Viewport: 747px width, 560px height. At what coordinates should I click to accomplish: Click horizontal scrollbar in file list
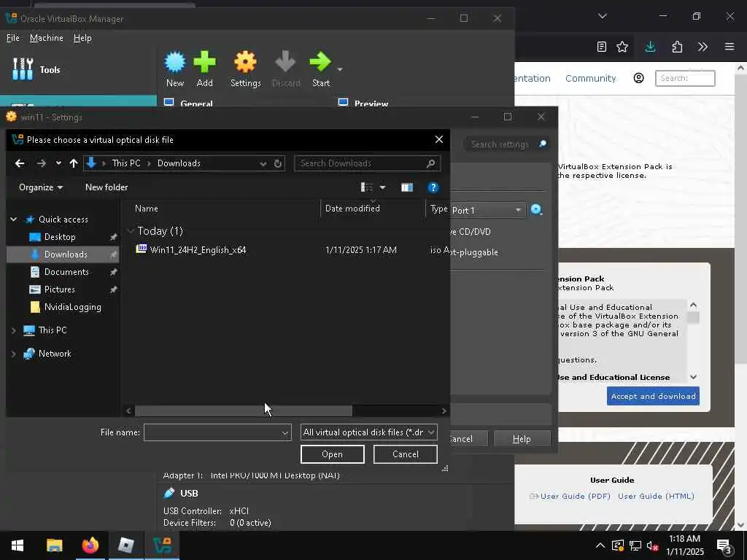coord(244,411)
